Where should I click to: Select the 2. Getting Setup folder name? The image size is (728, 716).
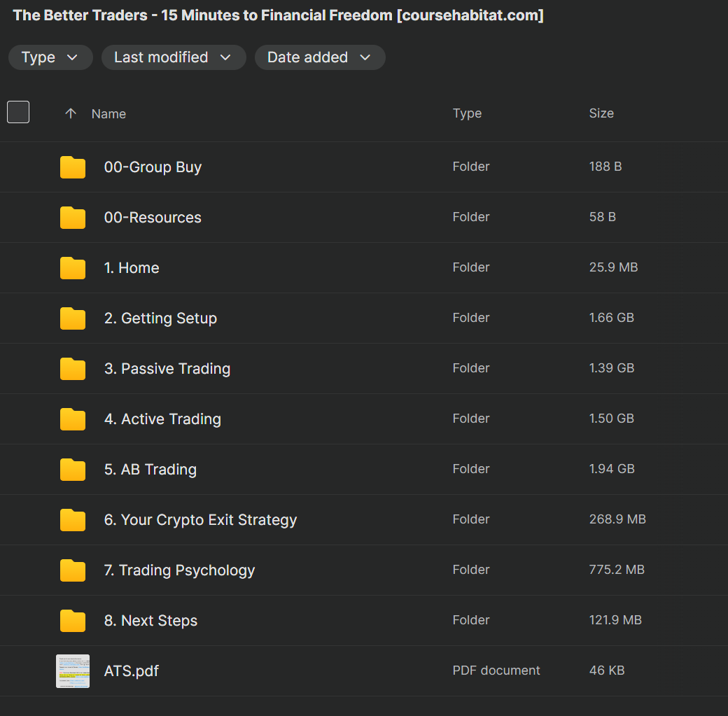160,318
